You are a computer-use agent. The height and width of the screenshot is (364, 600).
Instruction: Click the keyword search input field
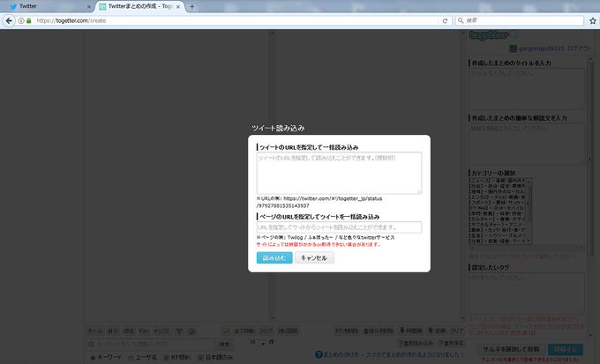point(151,344)
